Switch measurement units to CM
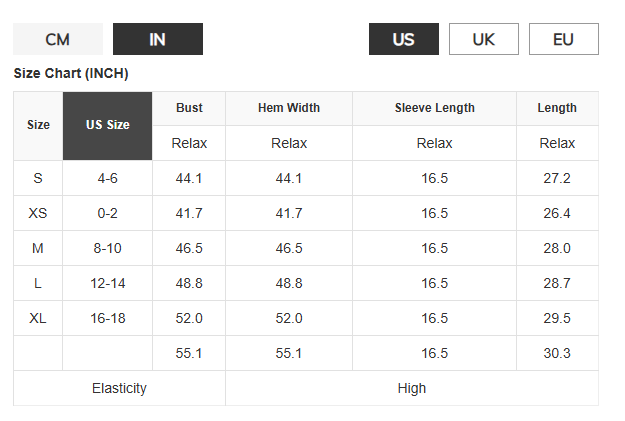The height and width of the screenshot is (421, 625). click(57, 39)
